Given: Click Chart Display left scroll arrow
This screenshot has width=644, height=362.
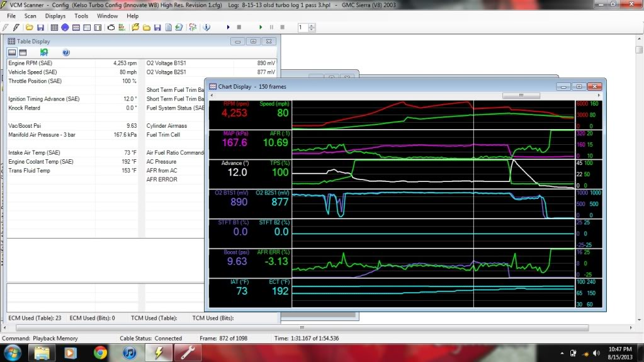Looking at the screenshot, I should [x=212, y=95].
